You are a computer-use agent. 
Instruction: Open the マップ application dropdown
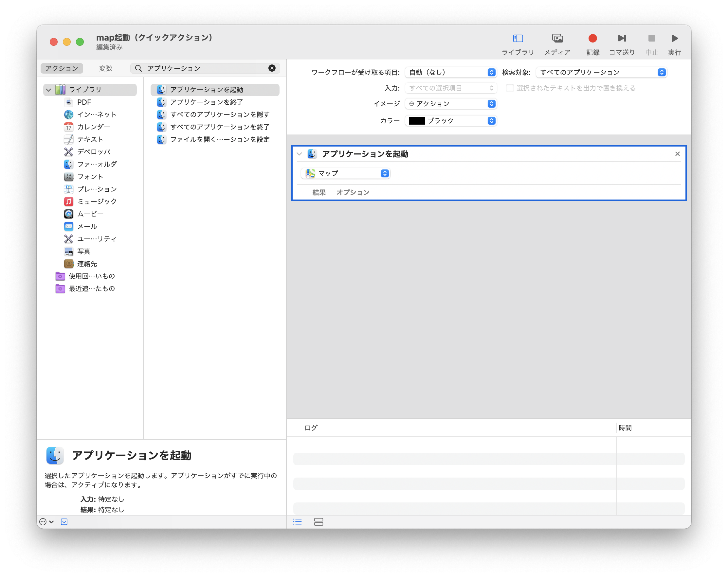point(345,173)
